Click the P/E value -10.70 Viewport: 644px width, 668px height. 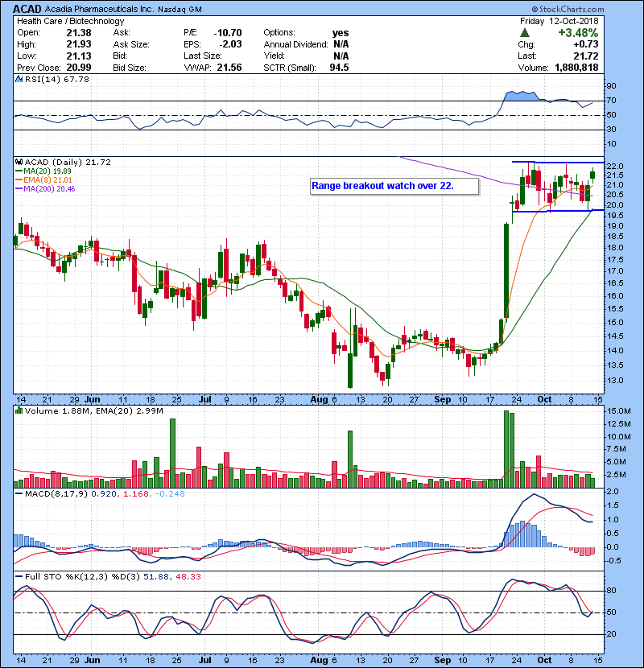click(x=228, y=33)
